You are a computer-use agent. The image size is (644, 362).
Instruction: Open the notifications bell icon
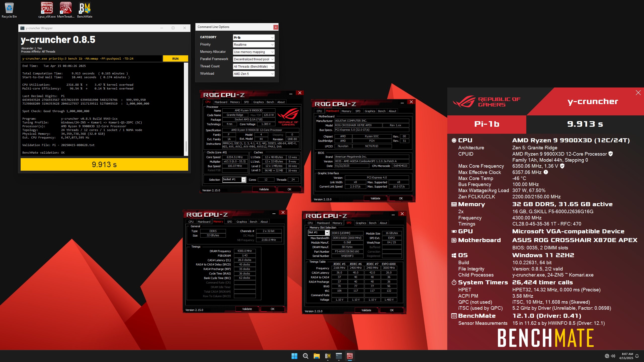coord(637,356)
